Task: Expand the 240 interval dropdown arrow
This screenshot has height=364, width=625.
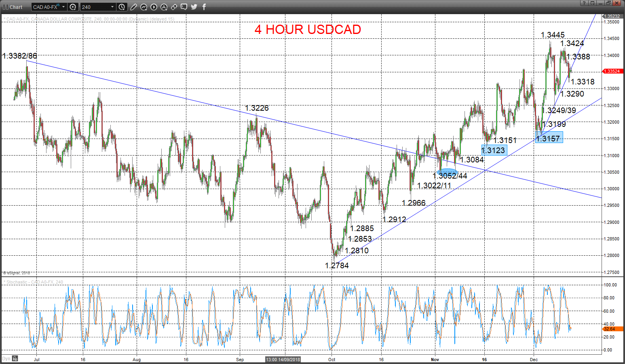Action: coord(112,7)
